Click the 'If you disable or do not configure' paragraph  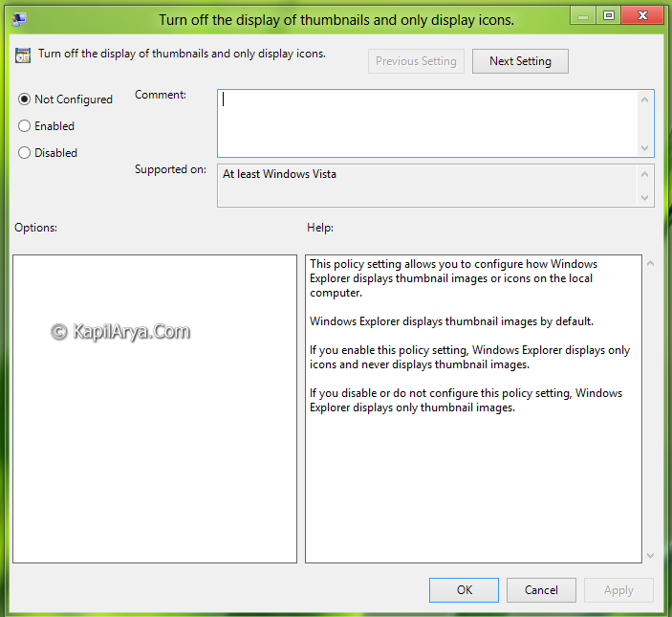click(466, 400)
